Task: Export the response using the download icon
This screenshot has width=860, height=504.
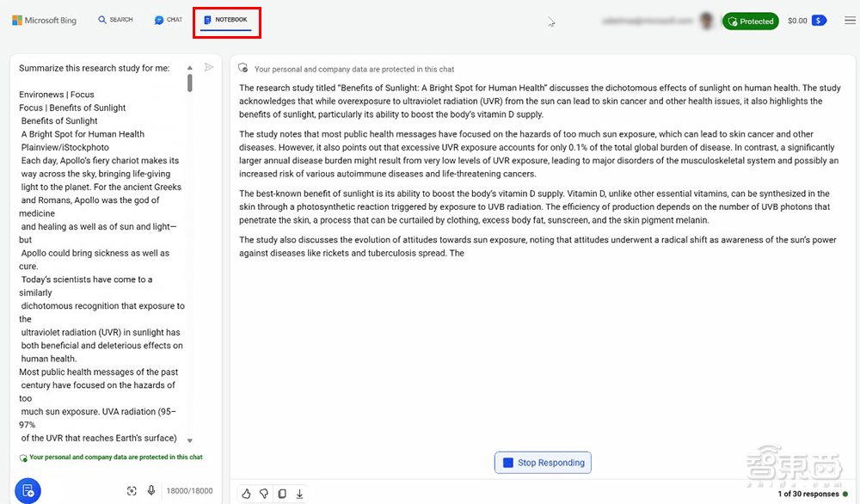Action: point(299,494)
